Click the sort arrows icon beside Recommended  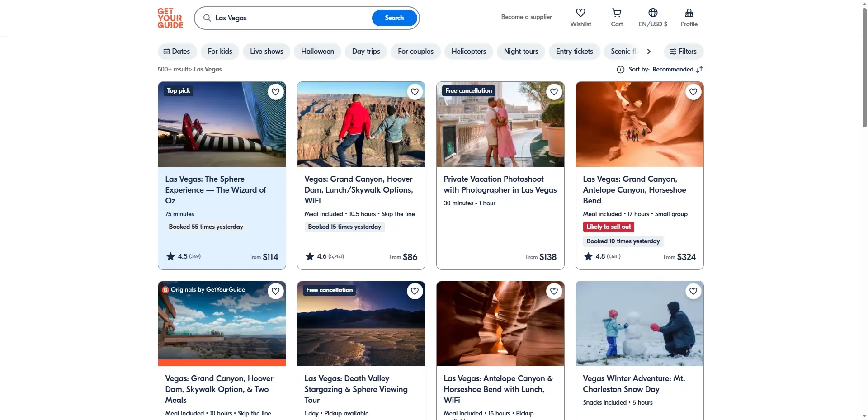[699, 70]
